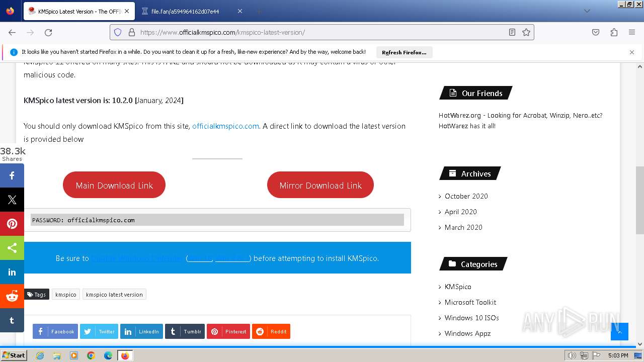The height and width of the screenshot is (362, 644).
Task: Share via the Reddit button below post
Action: point(271,331)
